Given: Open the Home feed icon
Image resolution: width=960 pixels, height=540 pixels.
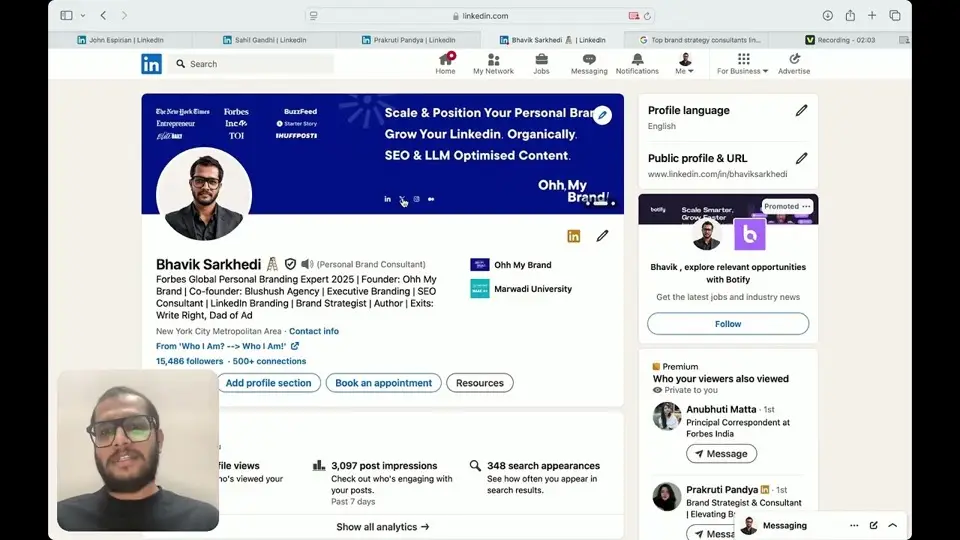Looking at the screenshot, I should [445, 64].
